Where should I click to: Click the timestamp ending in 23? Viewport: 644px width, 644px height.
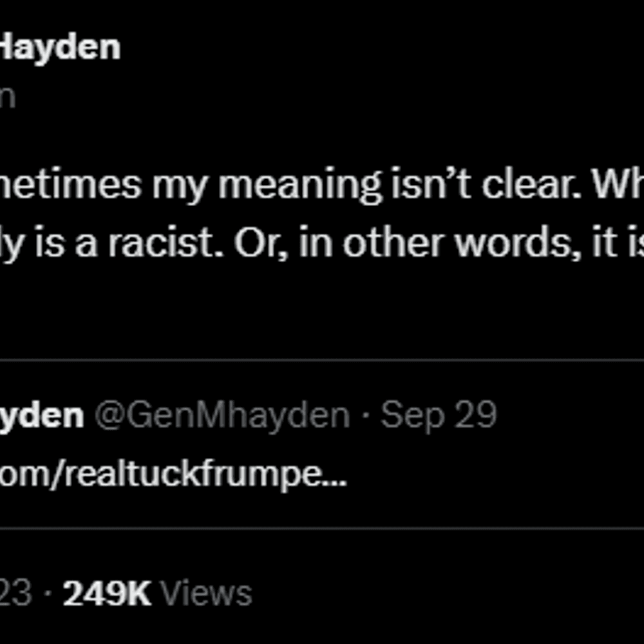pos(15,592)
